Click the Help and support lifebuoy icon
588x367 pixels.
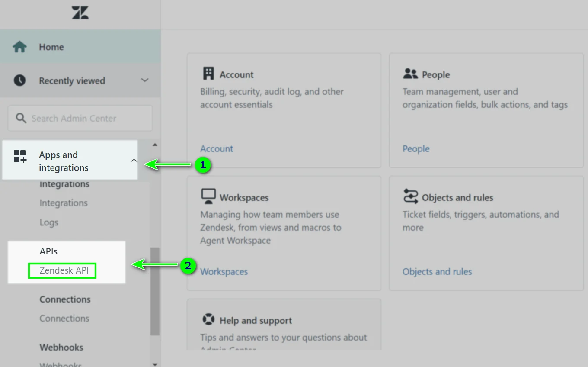click(208, 319)
